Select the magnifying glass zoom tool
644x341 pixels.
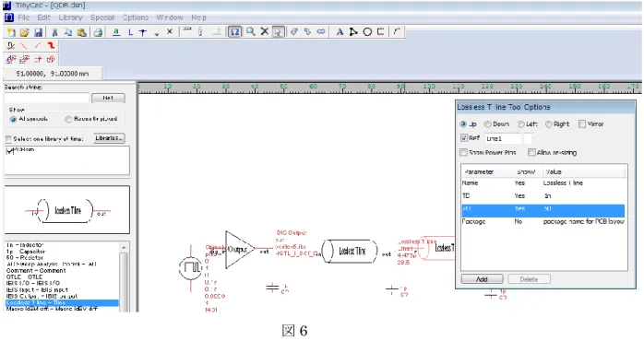tap(251, 32)
